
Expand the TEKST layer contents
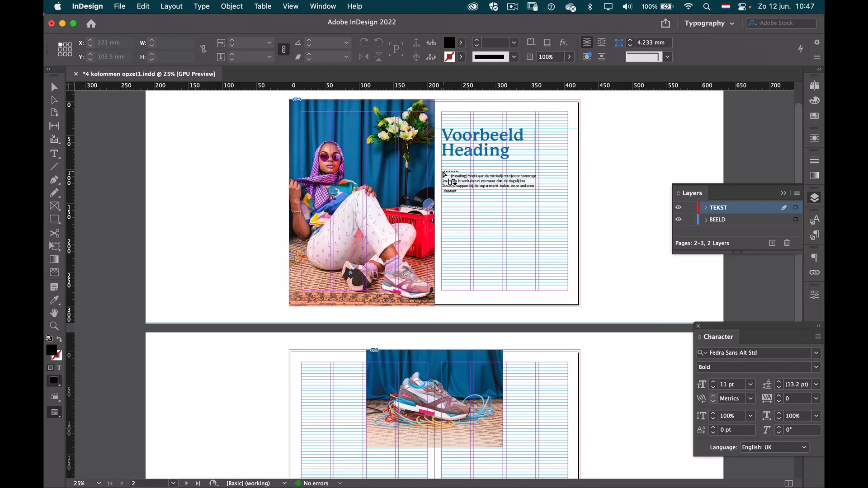coord(706,207)
